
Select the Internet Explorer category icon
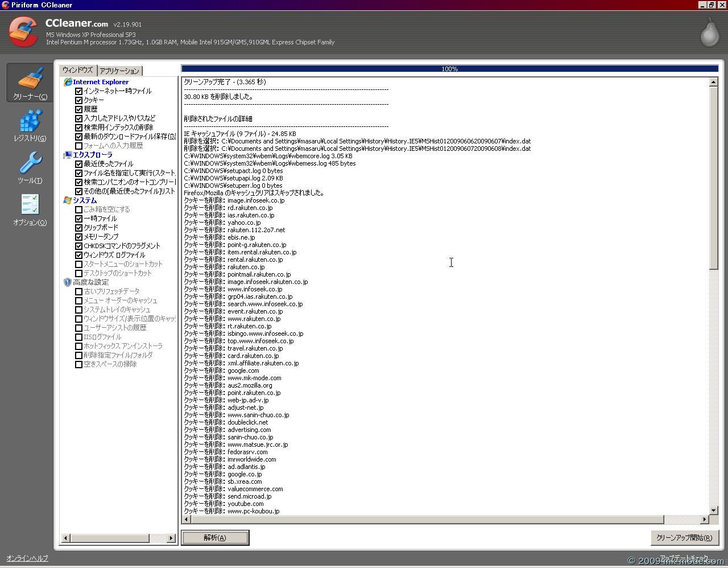pyautogui.click(x=68, y=82)
